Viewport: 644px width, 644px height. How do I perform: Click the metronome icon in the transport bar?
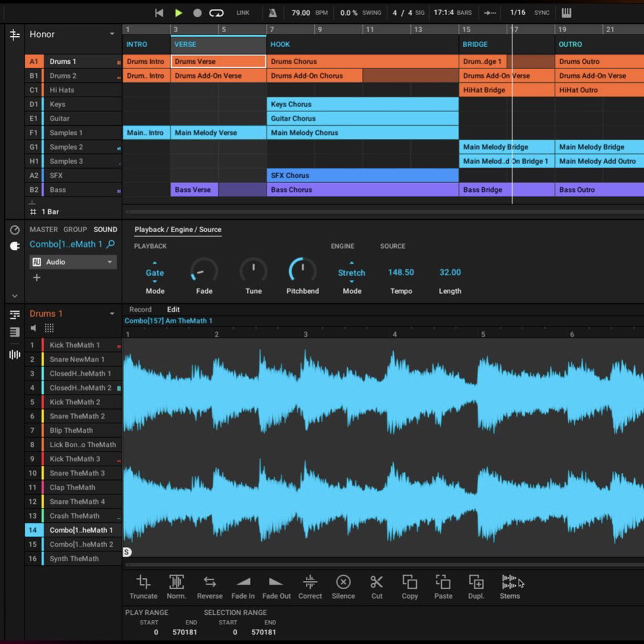pos(272,13)
